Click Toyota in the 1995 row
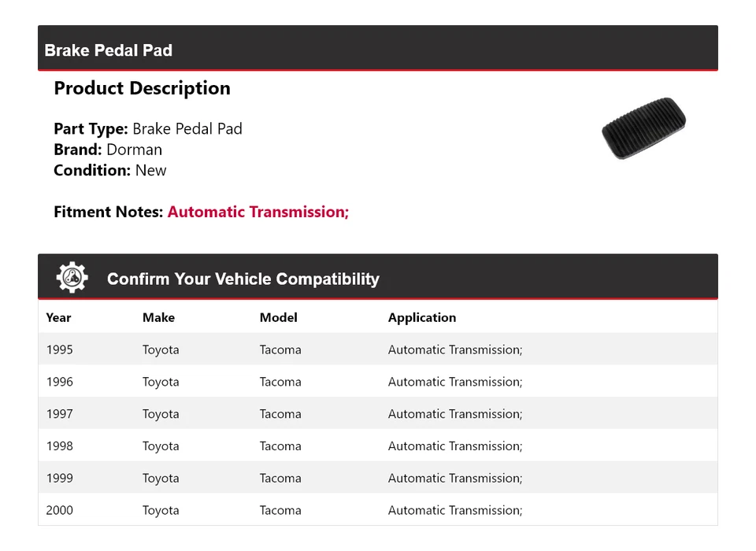Viewport: 756px width, 551px height. coord(161,350)
